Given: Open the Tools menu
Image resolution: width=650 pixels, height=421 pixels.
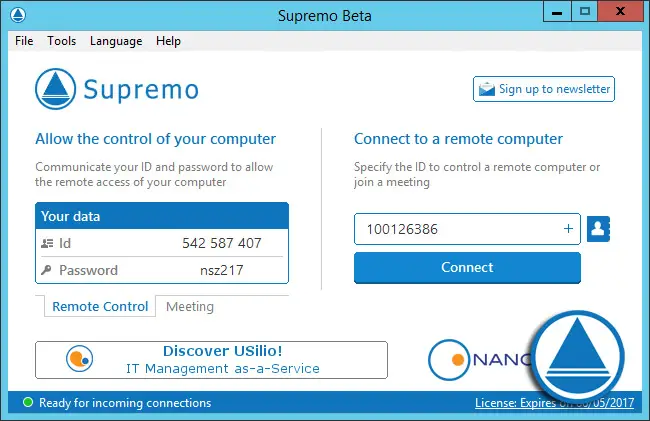Looking at the screenshot, I should 61,41.
